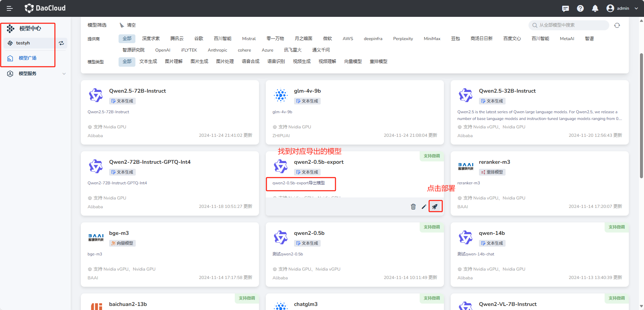Viewport: 644px width, 310px height.
Task: Click 支持微调 badge on qwen-14b card
Action: pos(616,227)
